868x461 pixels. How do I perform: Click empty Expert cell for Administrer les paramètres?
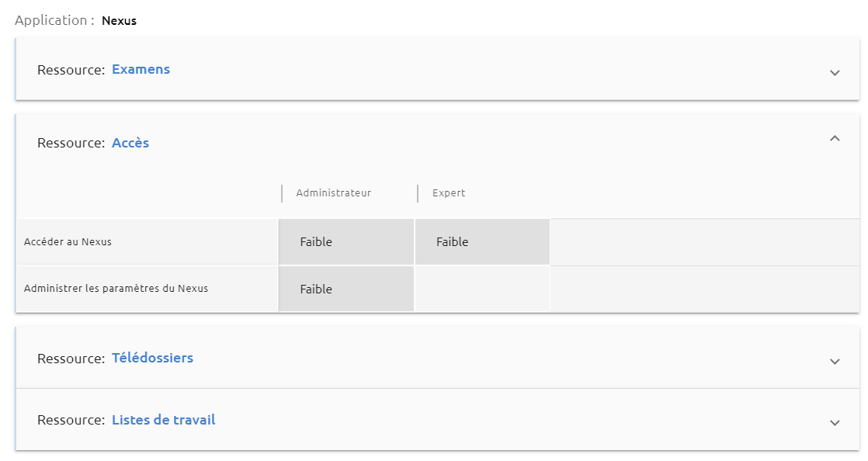[x=482, y=289]
